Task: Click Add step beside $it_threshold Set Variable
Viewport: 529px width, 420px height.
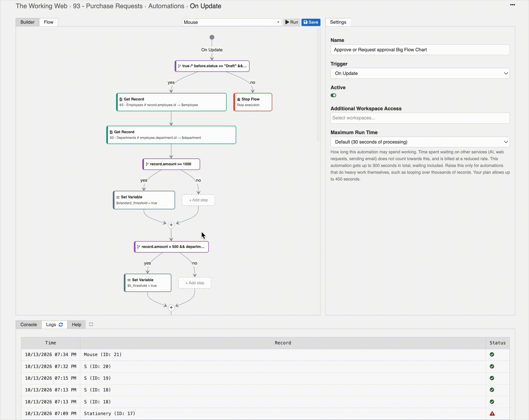Action: click(195, 283)
